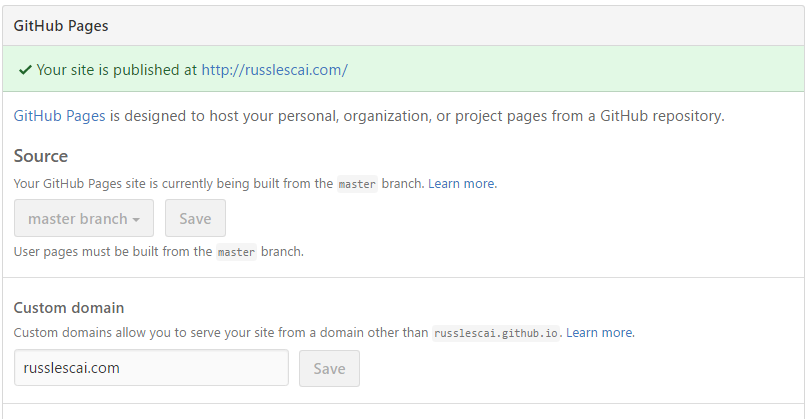The width and height of the screenshot is (811, 419).
Task: Click Save button beside custom domain field
Action: coord(329,368)
